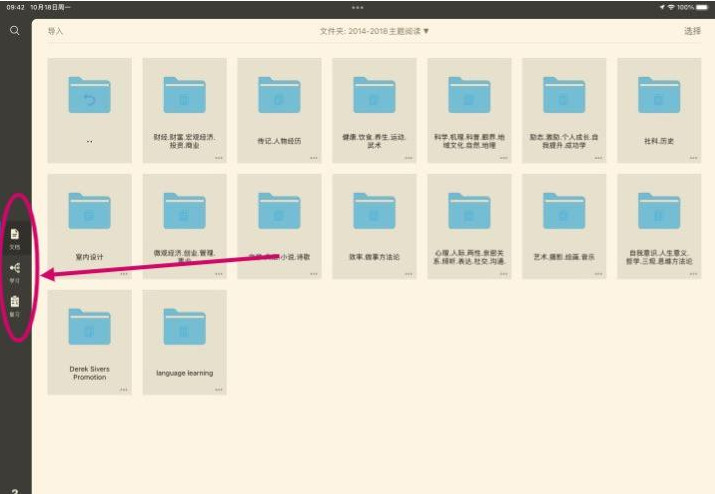Tap the 导入 import button

click(55, 31)
